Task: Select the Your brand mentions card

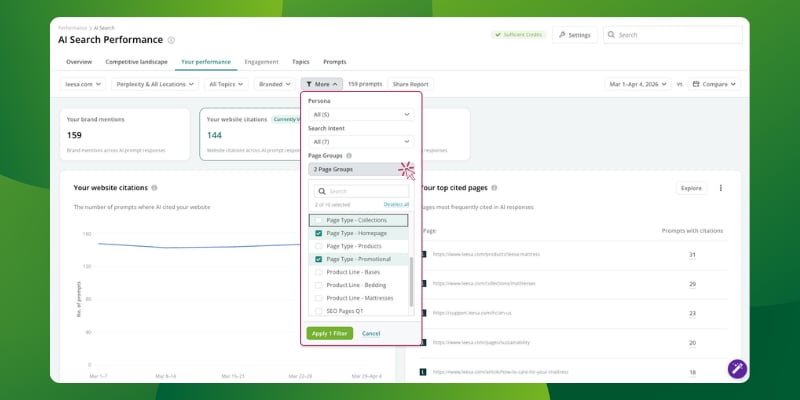Action: point(125,134)
